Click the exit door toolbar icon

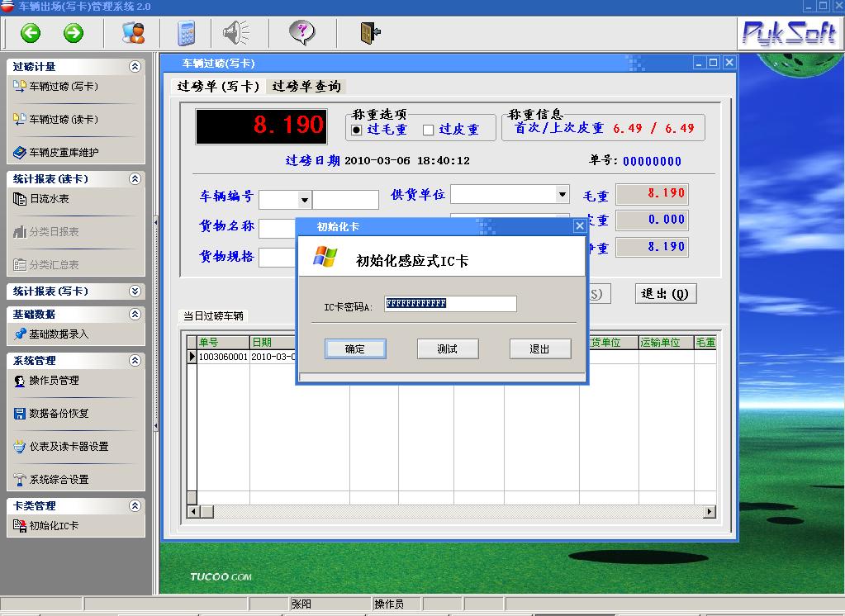tap(369, 33)
